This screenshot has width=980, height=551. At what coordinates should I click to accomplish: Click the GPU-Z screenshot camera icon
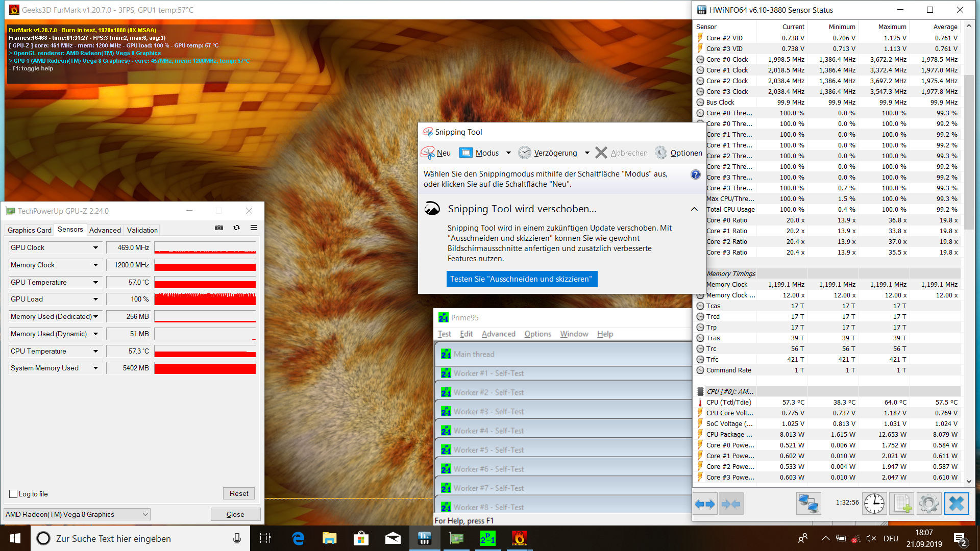tap(219, 228)
